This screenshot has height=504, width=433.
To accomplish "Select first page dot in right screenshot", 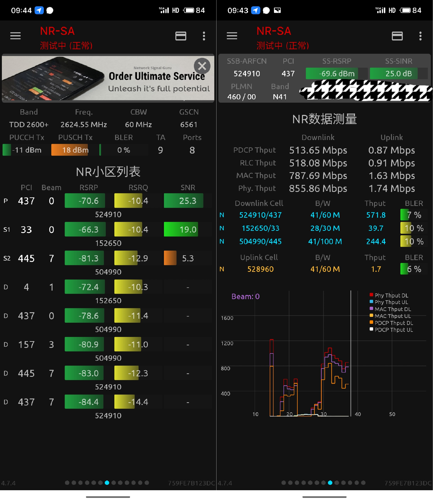I will [x=284, y=483].
